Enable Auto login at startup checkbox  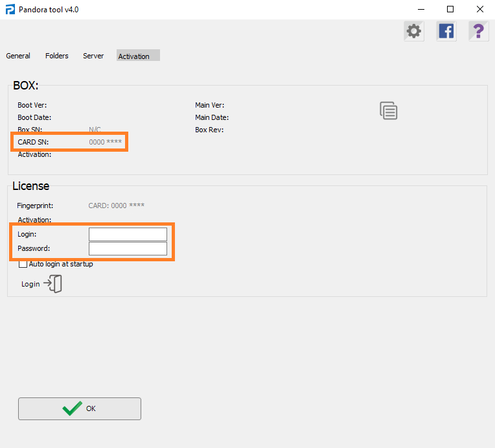(x=23, y=264)
